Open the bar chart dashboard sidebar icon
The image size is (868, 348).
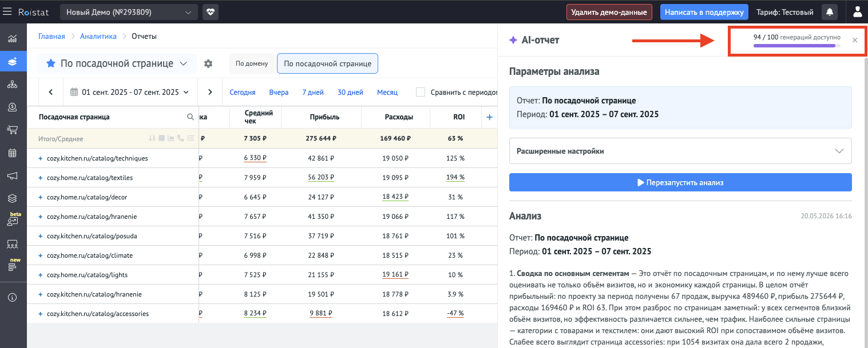13,39
